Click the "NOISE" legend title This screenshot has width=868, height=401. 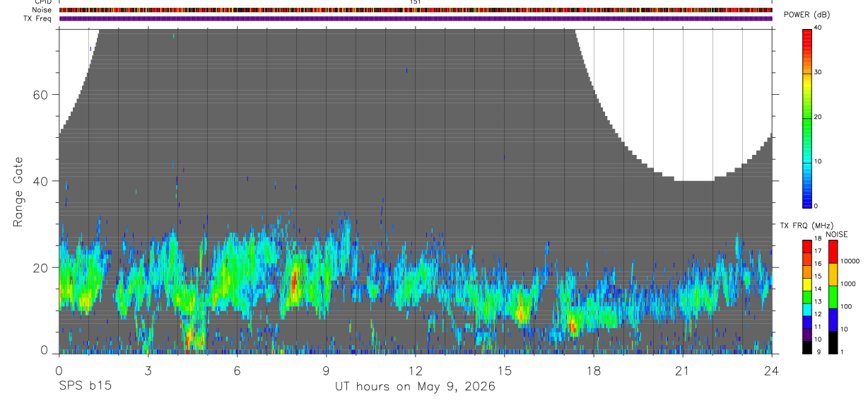836,235
